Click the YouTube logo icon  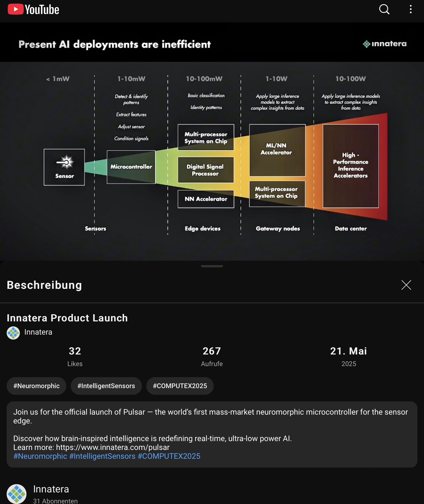click(x=15, y=9)
